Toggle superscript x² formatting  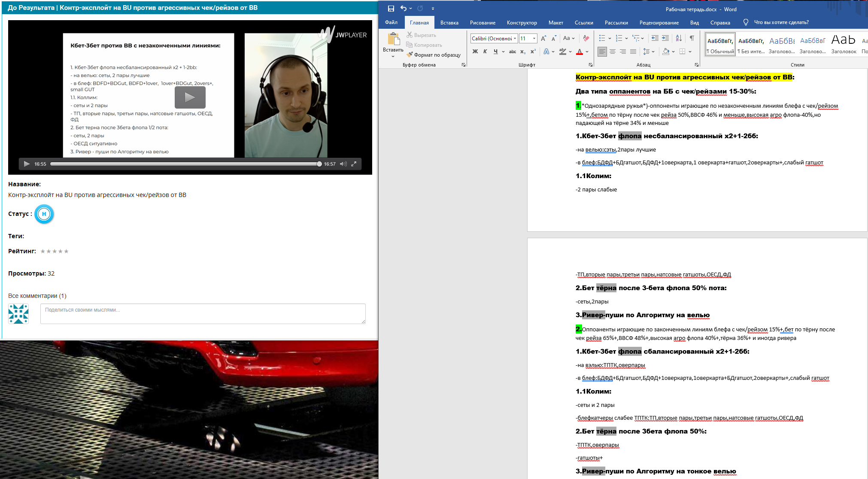tap(533, 52)
